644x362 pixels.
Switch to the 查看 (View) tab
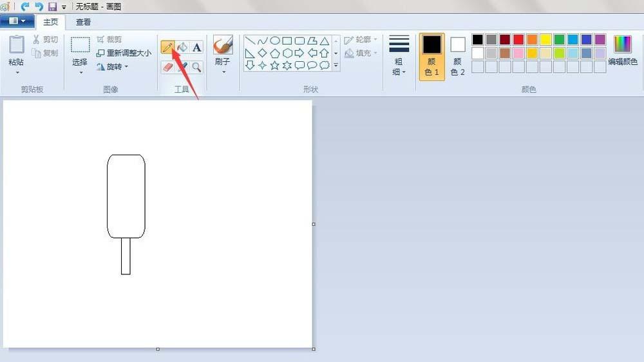click(84, 22)
